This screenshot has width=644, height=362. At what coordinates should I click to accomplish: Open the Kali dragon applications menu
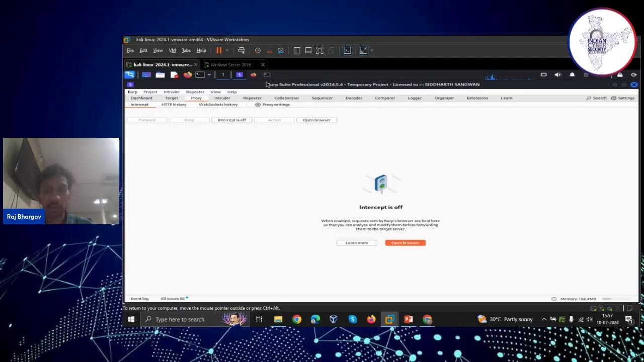[x=130, y=74]
